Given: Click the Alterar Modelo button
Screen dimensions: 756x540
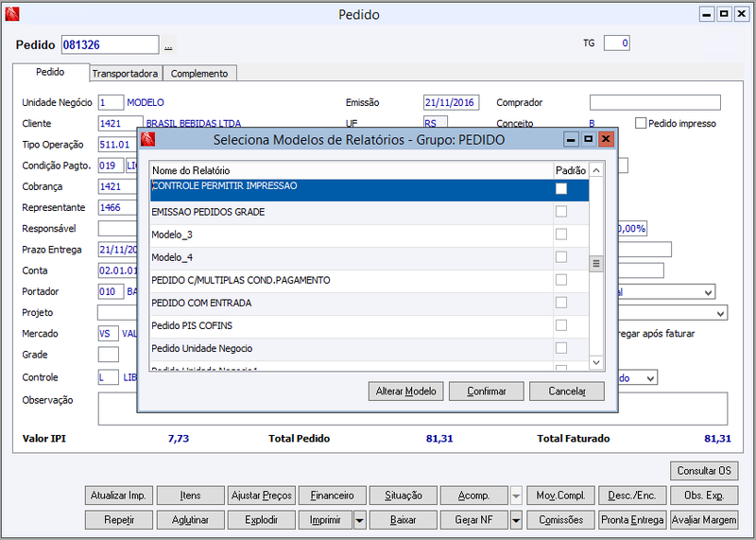Looking at the screenshot, I should (405, 392).
